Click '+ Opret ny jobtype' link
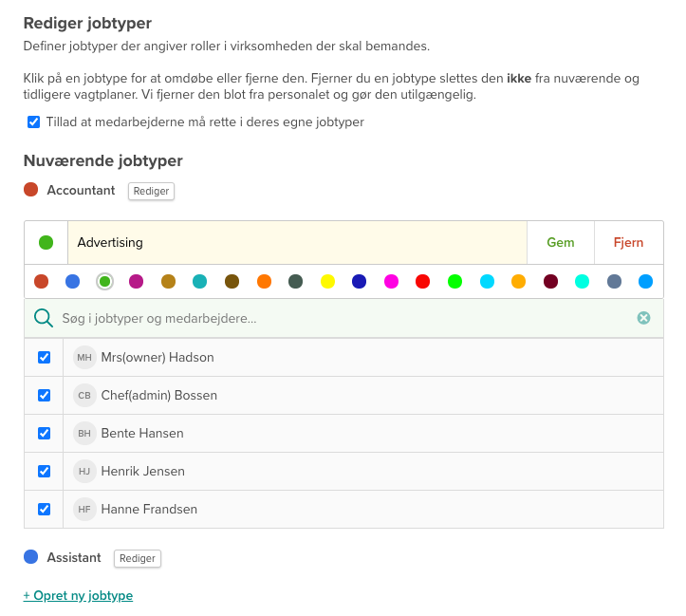This screenshot has width=686, height=616. (78, 596)
